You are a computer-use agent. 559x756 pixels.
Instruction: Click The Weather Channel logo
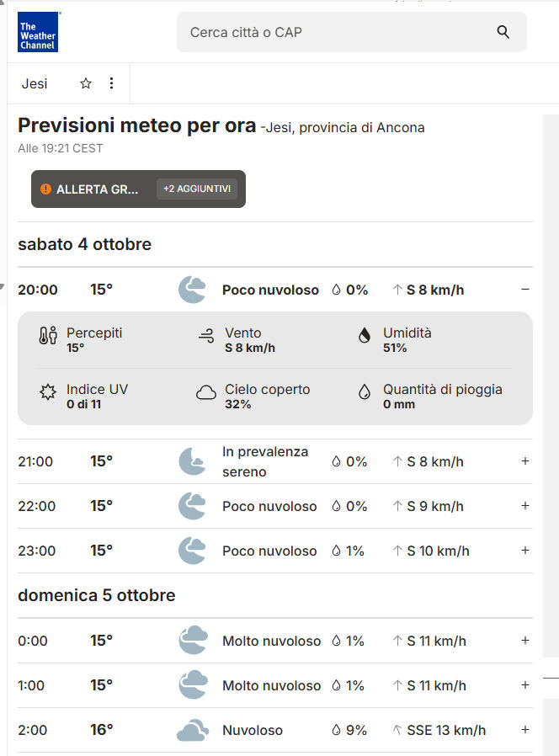(x=38, y=32)
